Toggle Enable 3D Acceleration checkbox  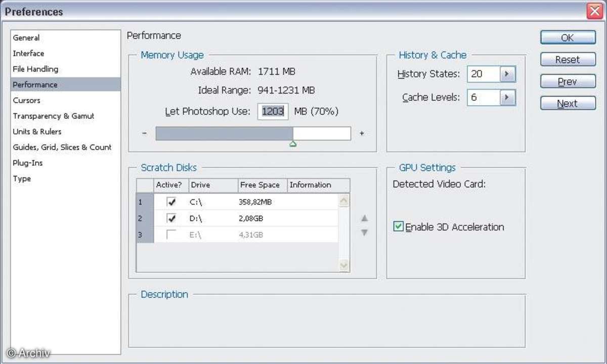[398, 227]
